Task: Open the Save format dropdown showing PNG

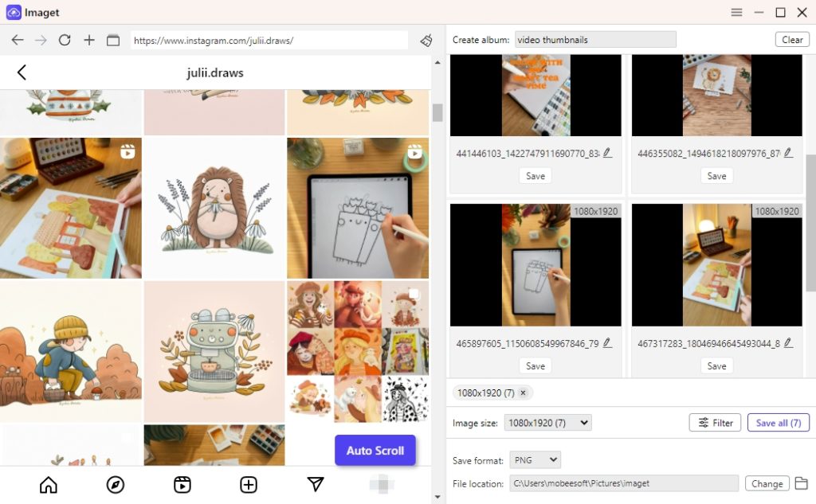Action: 535,459
